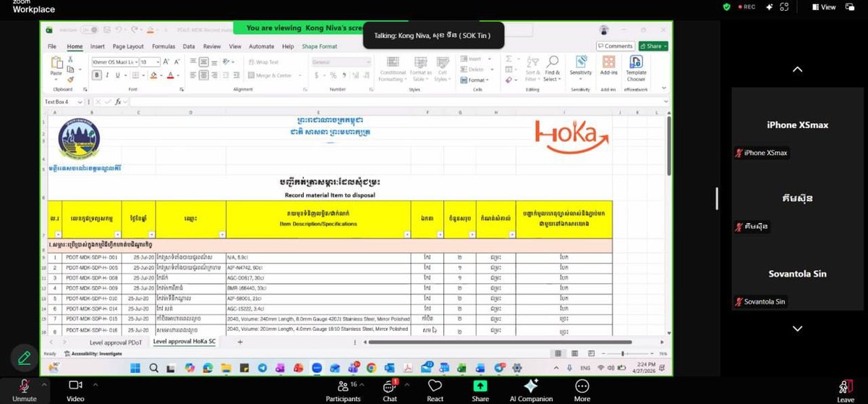This screenshot has height=404, width=868.
Task: Start video in Zoom toolbar
Action: click(x=76, y=390)
